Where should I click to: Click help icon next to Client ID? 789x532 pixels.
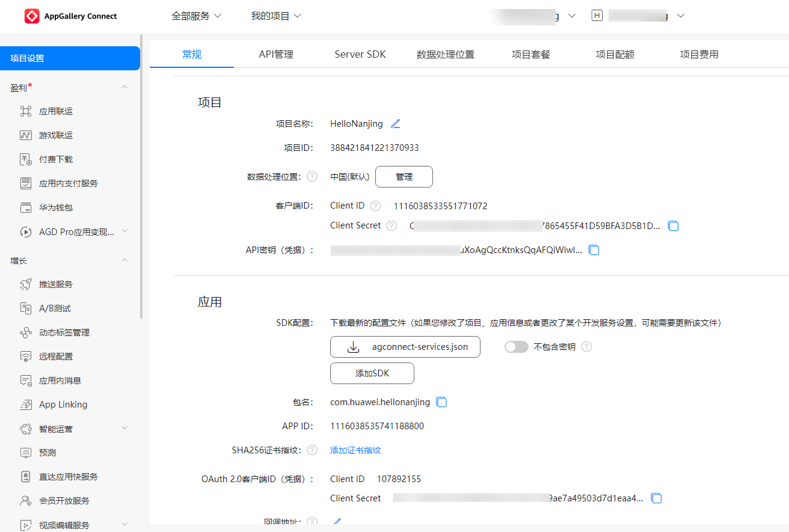[x=376, y=206]
